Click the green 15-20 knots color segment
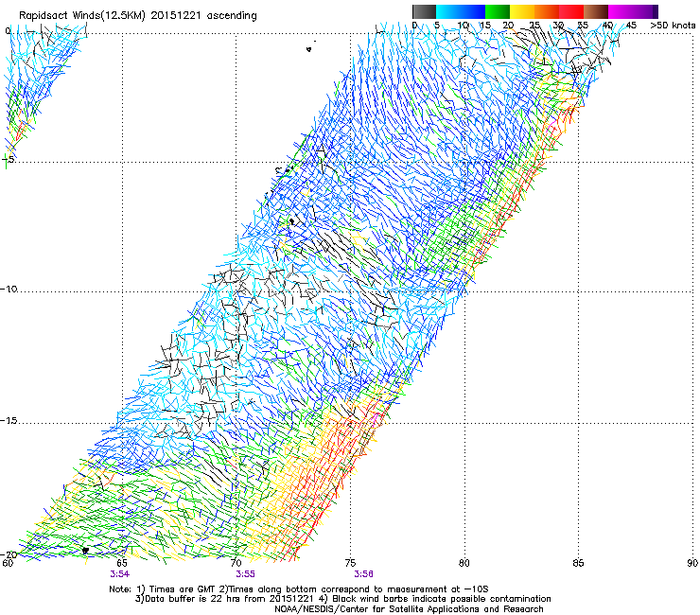 [498, 11]
